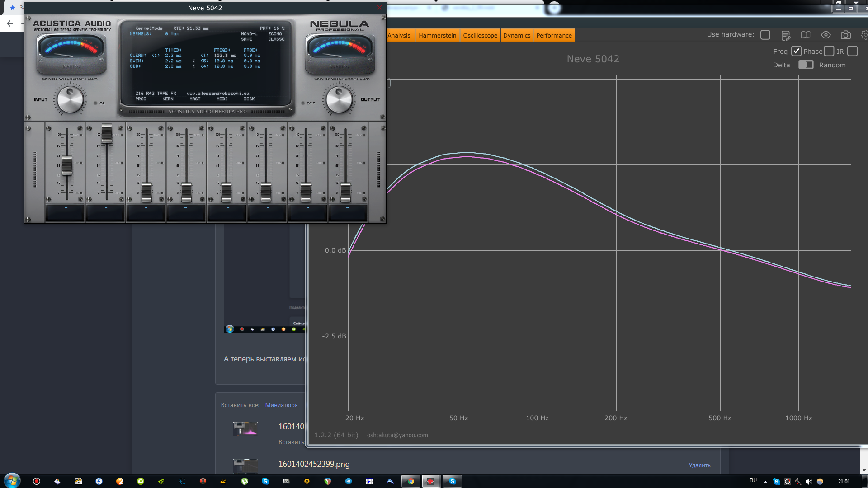The width and height of the screenshot is (868, 488).
Task: Open the DISK page in Nebula display
Action: (x=249, y=99)
